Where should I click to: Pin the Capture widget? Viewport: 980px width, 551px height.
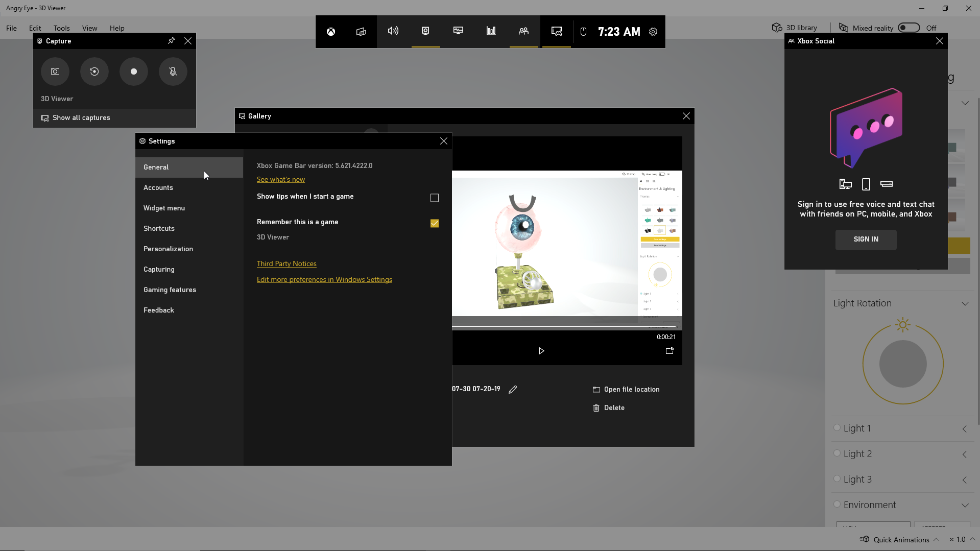pyautogui.click(x=172, y=41)
